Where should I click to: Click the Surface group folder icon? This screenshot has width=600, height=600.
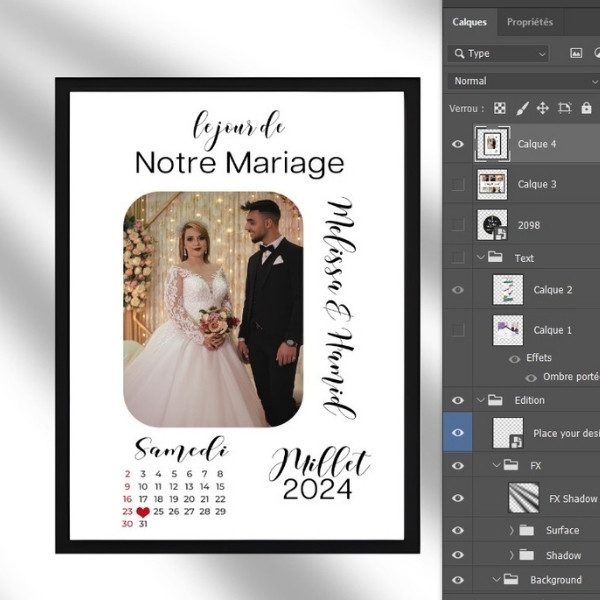(x=526, y=530)
